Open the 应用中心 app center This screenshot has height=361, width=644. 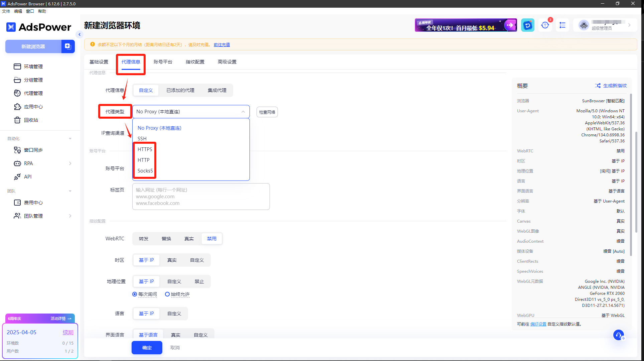click(33, 107)
